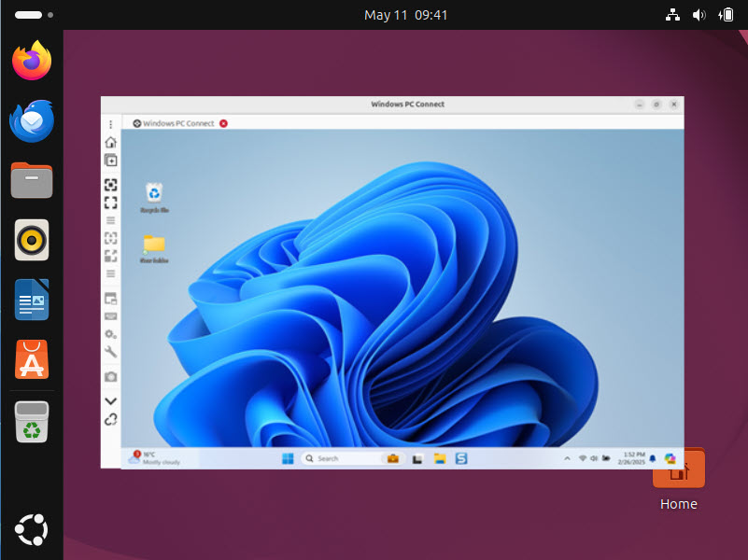Image resolution: width=748 pixels, height=560 pixels.
Task: Open Task View on Windows taskbar
Action: tap(417, 459)
